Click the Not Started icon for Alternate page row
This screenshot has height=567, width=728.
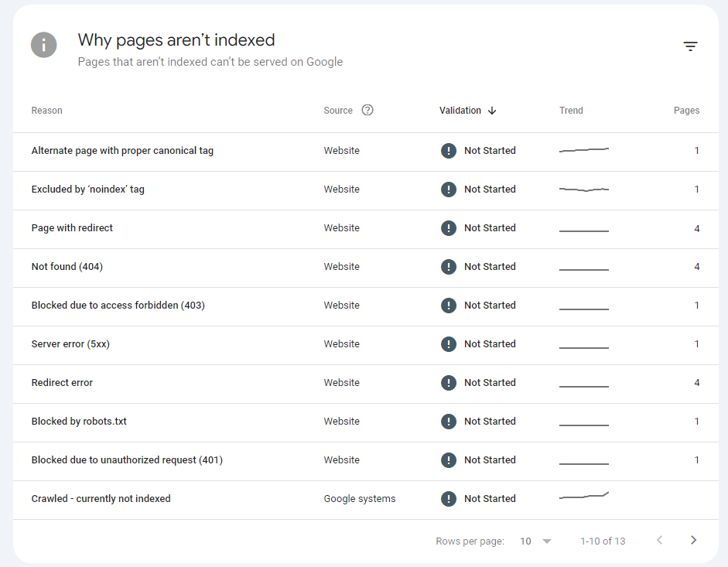[x=449, y=151]
